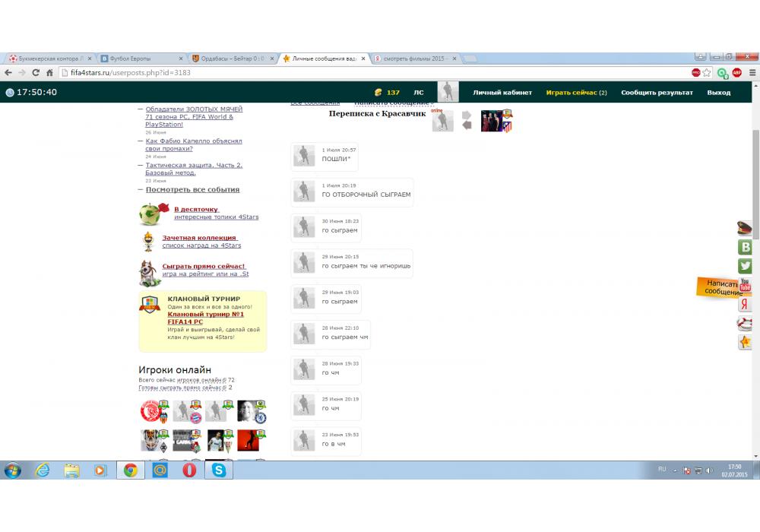Open ЛС private messages menu
The height and width of the screenshot is (532, 760).
(419, 93)
